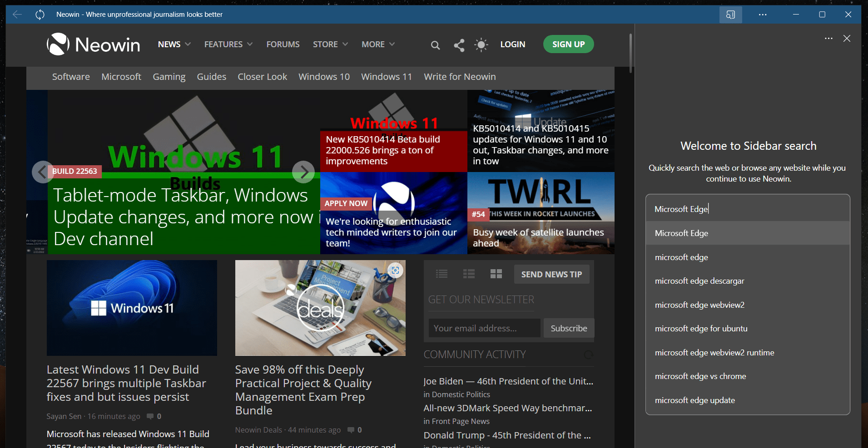Click the SIGN UP button

point(568,44)
